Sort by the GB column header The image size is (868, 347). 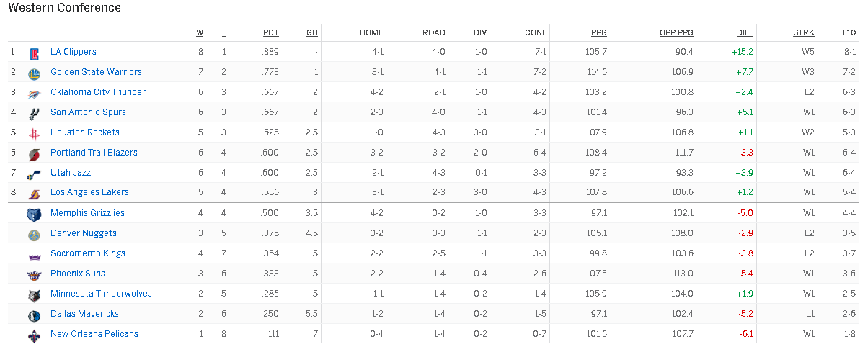[x=312, y=32]
